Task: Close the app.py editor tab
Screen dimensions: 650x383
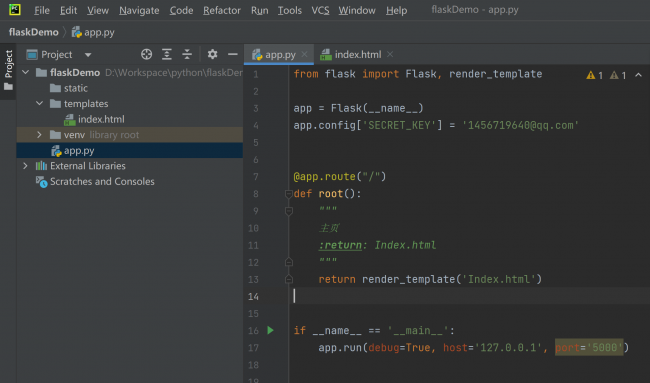Action: tap(305, 54)
